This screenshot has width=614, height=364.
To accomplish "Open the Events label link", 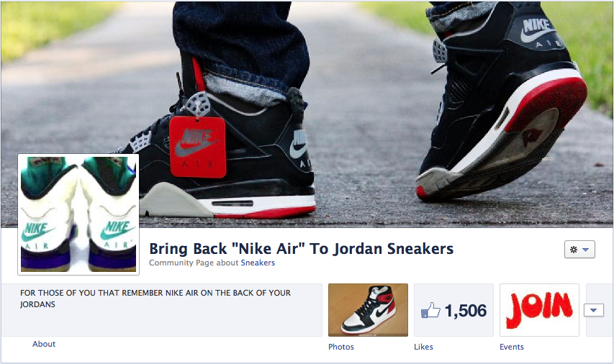I will coord(511,347).
